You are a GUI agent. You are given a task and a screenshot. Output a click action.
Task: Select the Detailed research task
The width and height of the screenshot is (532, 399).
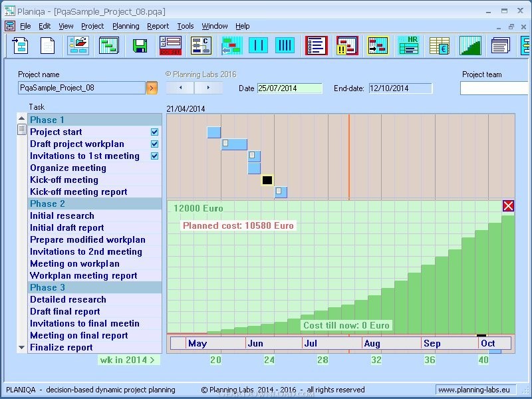pyautogui.click(x=94, y=300)
